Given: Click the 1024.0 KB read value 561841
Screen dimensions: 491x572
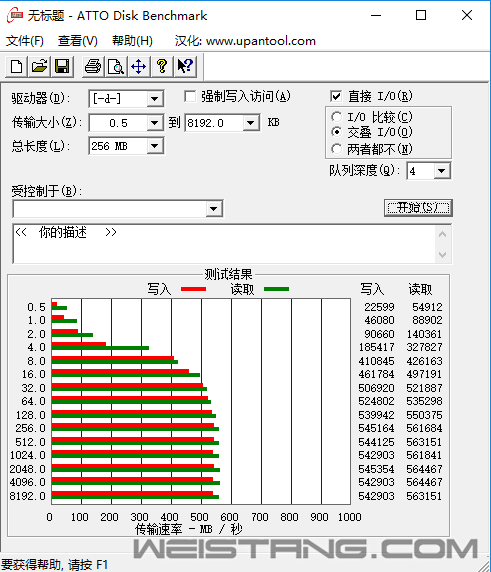Looking at the screenshot, I should tap(424, 455).
